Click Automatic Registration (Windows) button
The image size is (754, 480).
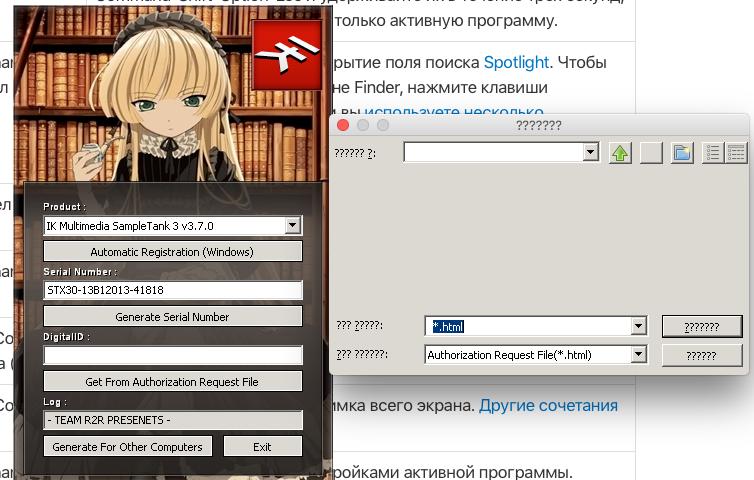(x=172, y=251)
